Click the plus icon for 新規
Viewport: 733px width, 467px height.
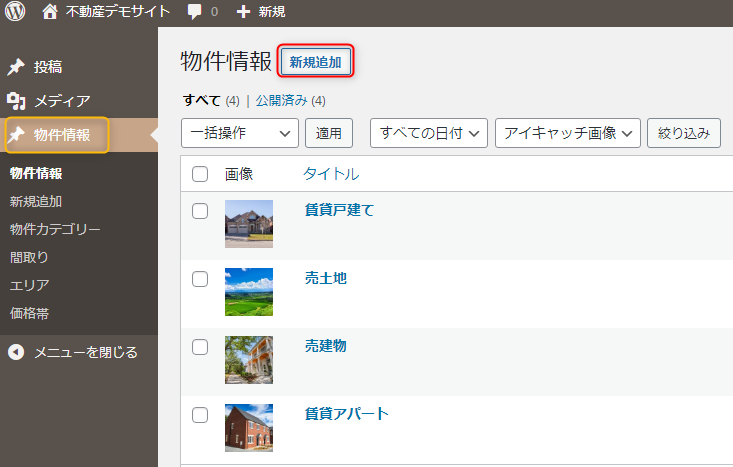point(243,12)
